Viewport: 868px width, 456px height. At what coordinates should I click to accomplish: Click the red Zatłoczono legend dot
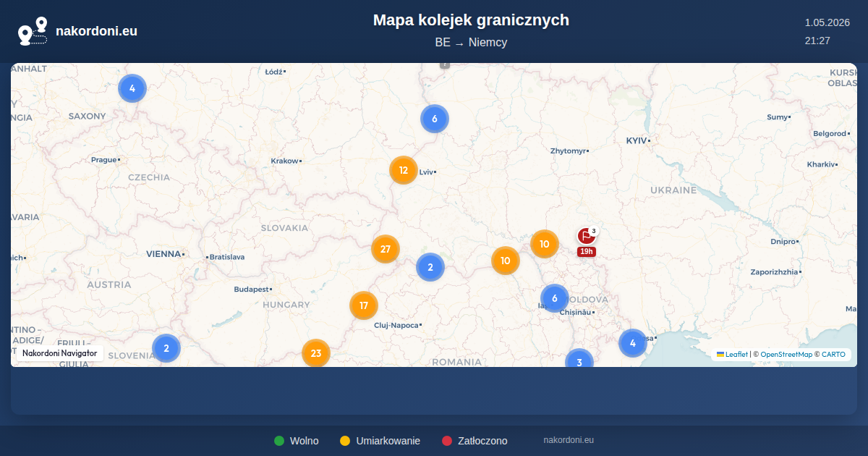click(447, 441)
